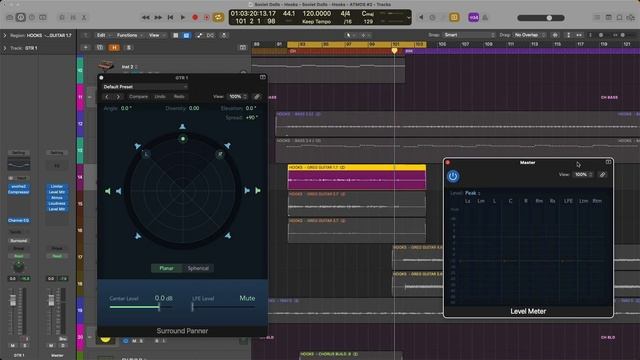Toggle the Level Meter power button

(x=453, y=176)
